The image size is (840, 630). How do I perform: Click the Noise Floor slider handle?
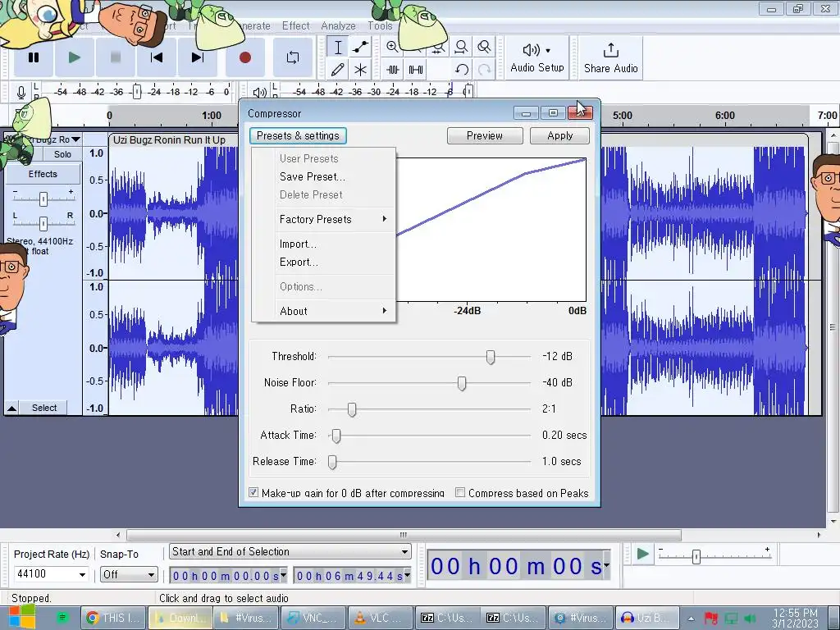(x=461, y=383)
